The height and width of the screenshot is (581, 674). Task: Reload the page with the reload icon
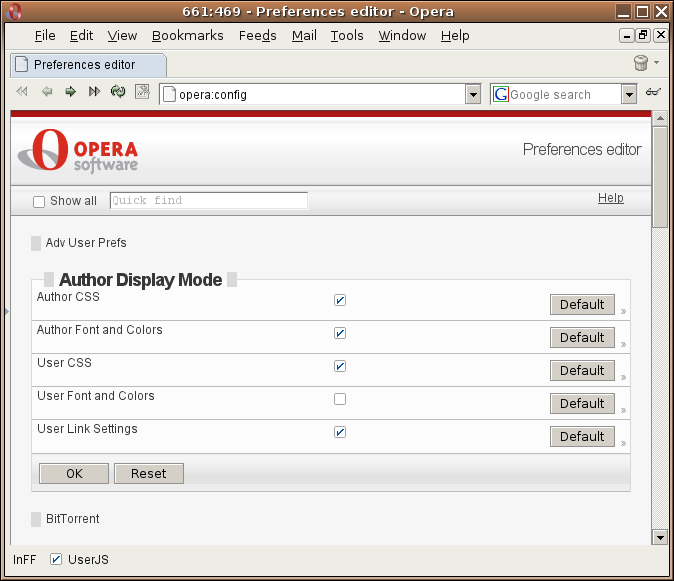[x=118, y=91]
